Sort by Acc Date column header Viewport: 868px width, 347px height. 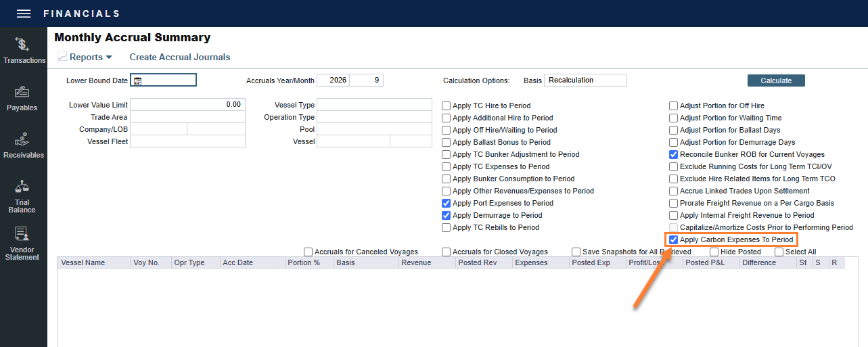(252, 262)
